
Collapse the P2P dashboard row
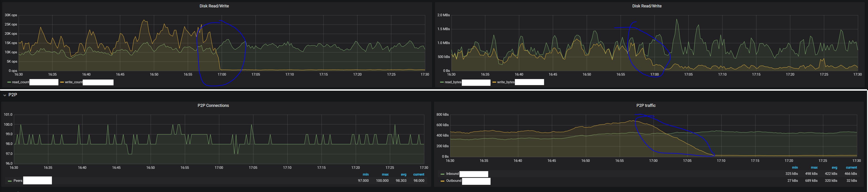pyautogui.click(x=10, y=95)
